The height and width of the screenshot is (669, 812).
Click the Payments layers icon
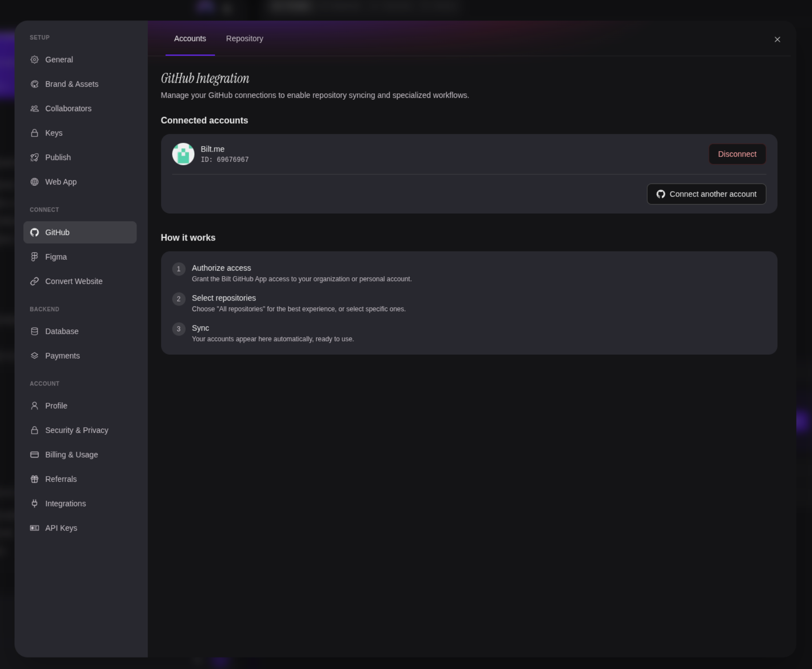[x=34, y=356]
